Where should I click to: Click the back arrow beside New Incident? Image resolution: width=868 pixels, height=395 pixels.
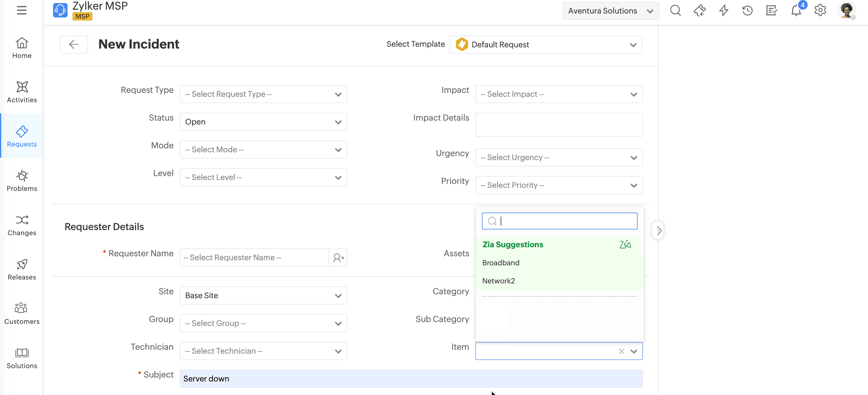click(74, 44)
